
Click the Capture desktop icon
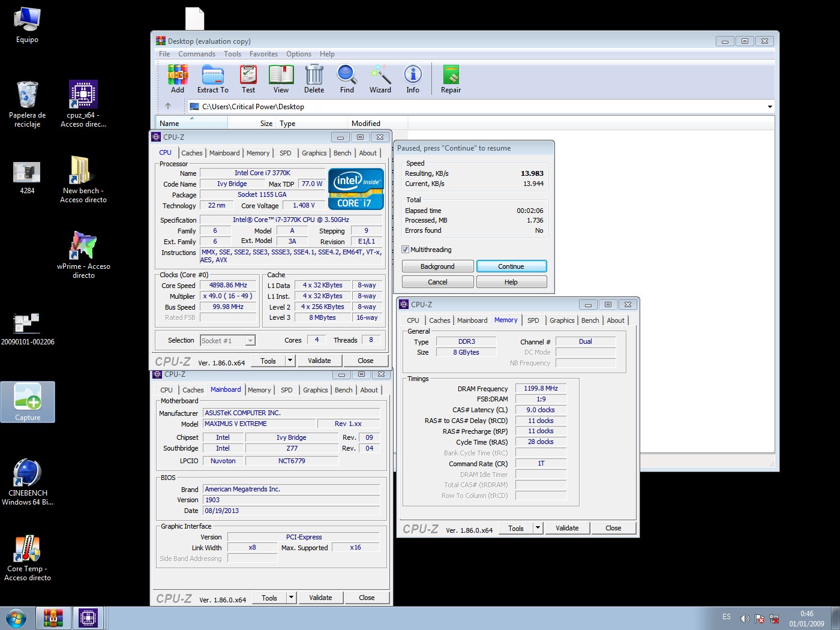pos(28,402)
